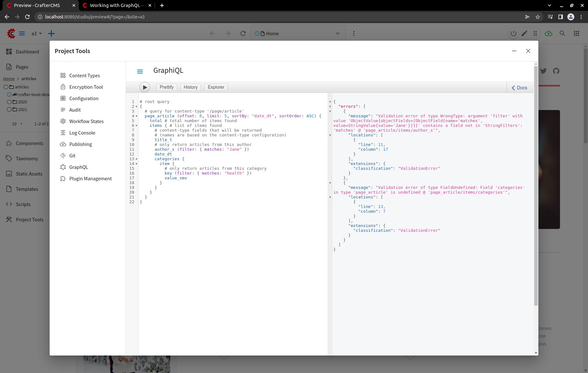Open the Dashboard from the sidebar

(27, 52)
